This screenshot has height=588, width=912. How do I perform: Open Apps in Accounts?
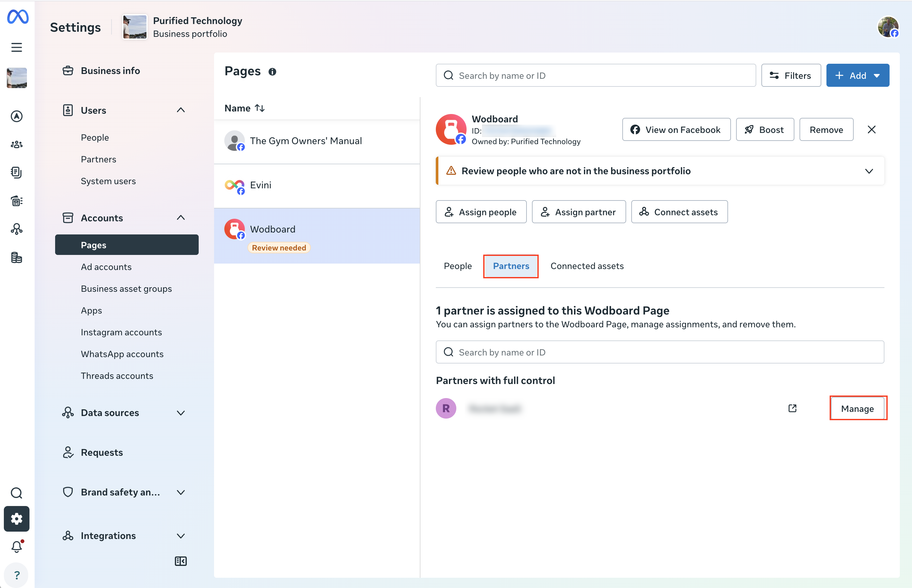[91, 310]
